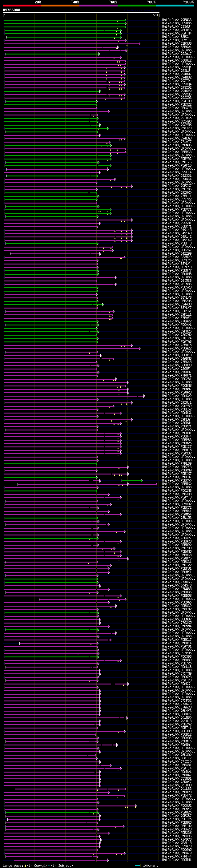Image resolution: width=197 pixels, height=868 pixels.
Task: Click the purple ~60% identity legend segment
Action: pos(99,6)
